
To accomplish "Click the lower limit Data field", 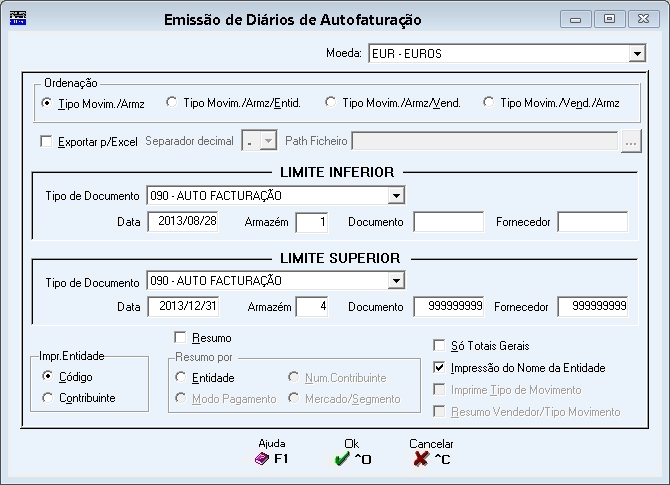I will pyautogui.click(x=183, y=221).
